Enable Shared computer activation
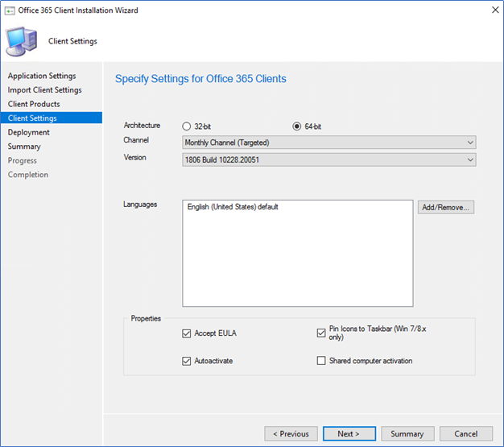This screenshot has width=504, height=447. coord(321,361)
